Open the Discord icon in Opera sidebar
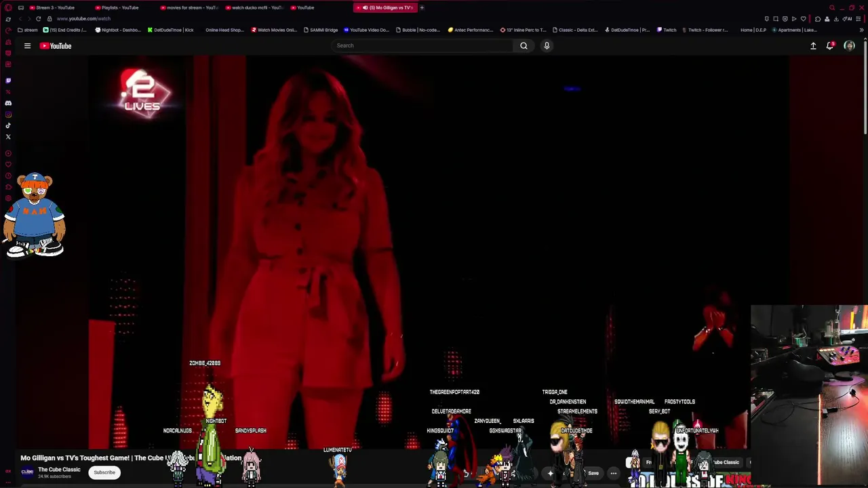The width and height of the screenshot is (868, 488). [x=8, y=103]
